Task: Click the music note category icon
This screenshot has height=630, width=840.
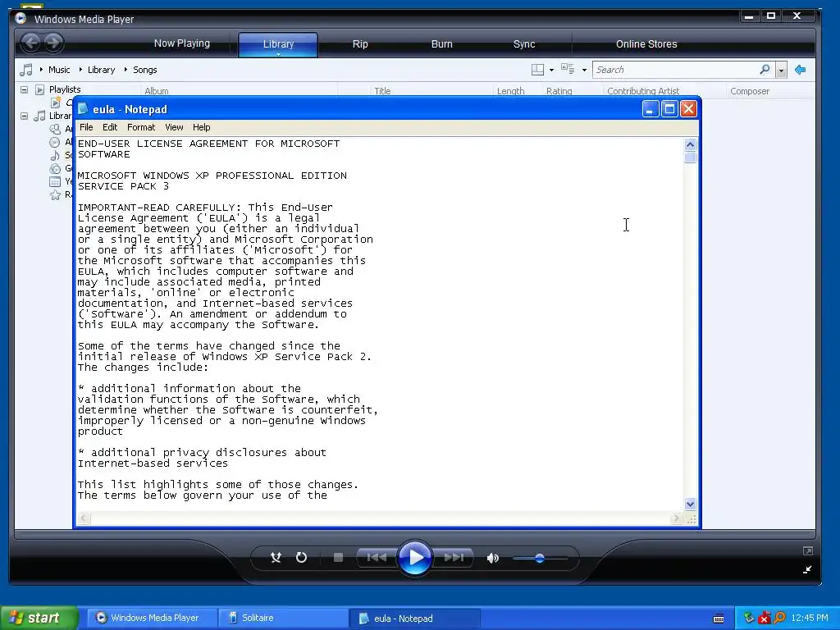Action: click(25, 70)
